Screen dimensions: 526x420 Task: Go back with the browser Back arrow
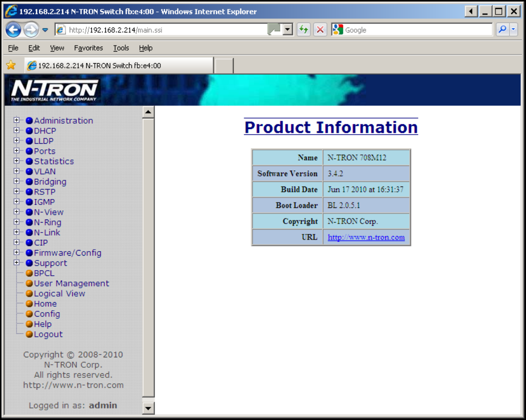click(14, 30)
